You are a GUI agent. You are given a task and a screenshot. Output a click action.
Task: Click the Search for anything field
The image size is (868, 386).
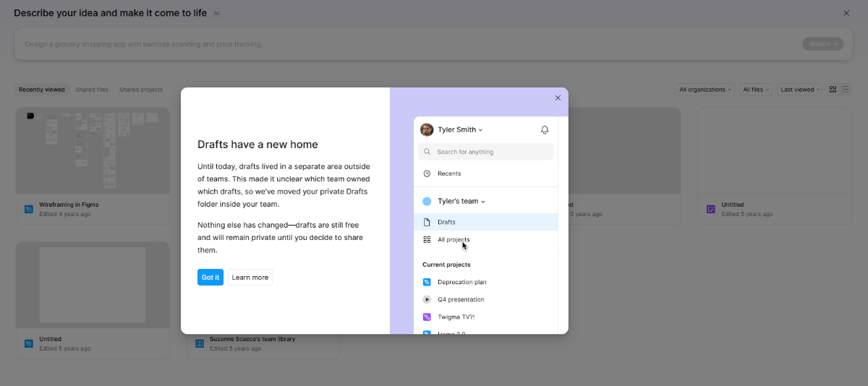tap(486, 152)
